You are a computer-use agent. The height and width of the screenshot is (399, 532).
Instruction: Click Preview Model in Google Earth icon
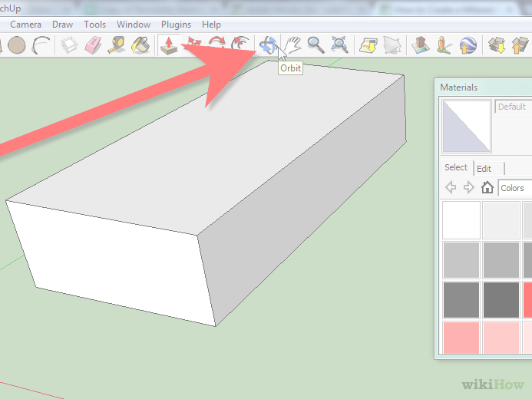pos(468,45)
